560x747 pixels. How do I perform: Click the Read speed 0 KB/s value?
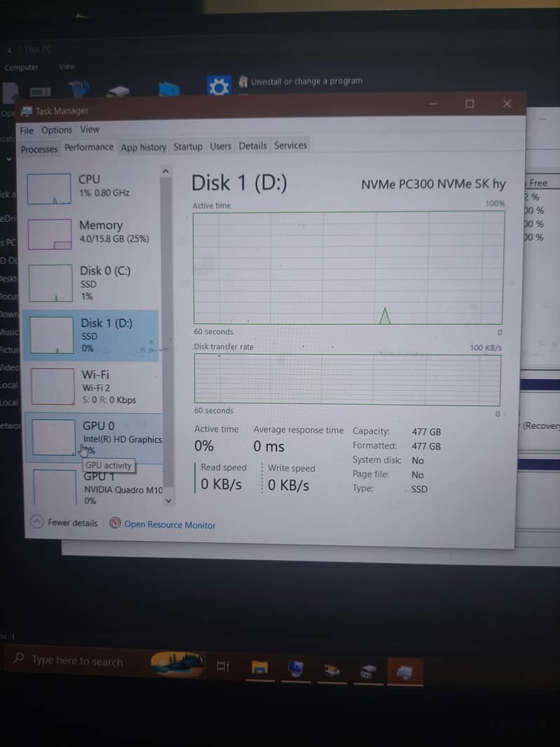click(x=221, y=484)
